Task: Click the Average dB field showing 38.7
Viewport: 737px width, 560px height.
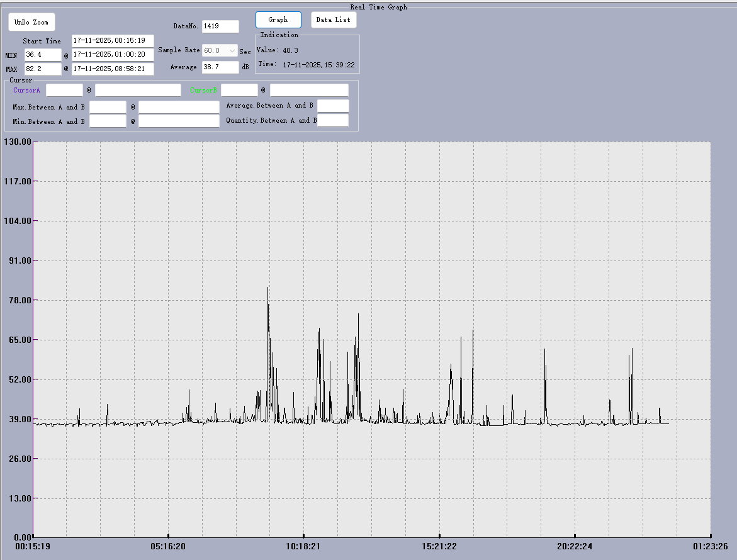Action: pyautogui.click(x=220, y=67)
